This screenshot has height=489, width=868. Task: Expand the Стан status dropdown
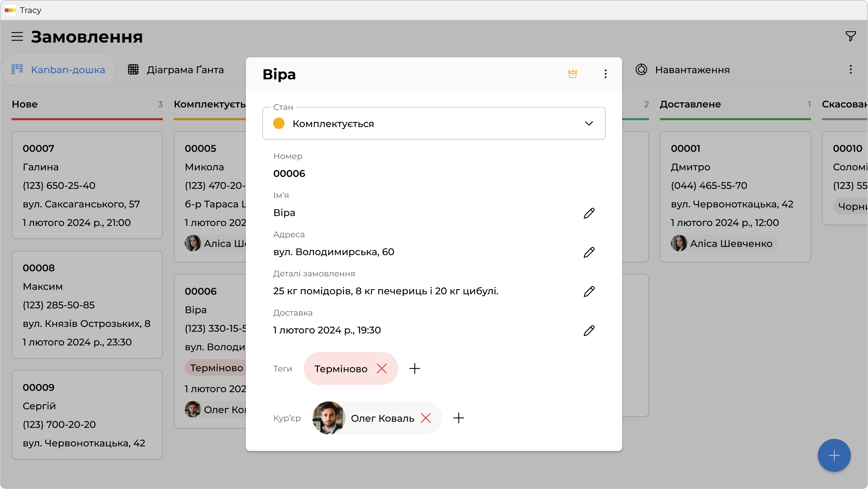[589, 123]
